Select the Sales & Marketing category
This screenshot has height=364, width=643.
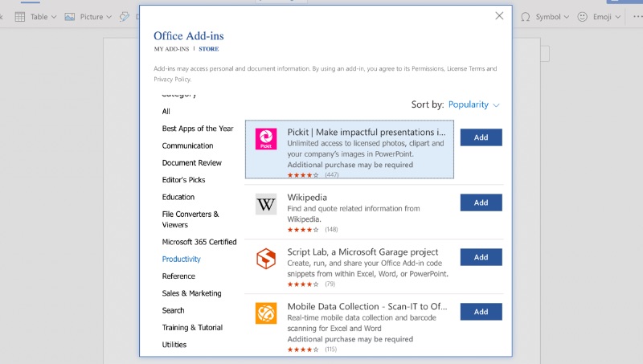point(191,293)
